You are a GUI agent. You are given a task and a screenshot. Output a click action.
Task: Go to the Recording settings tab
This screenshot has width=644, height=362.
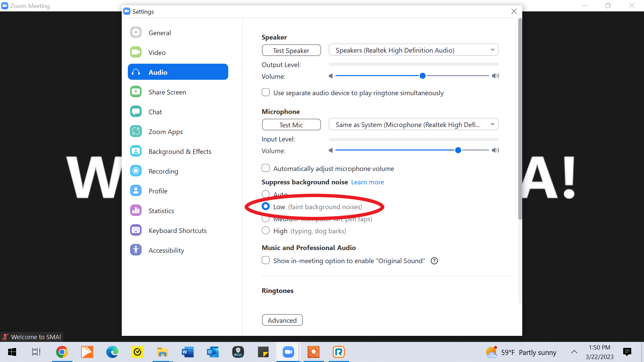[178, 171]
